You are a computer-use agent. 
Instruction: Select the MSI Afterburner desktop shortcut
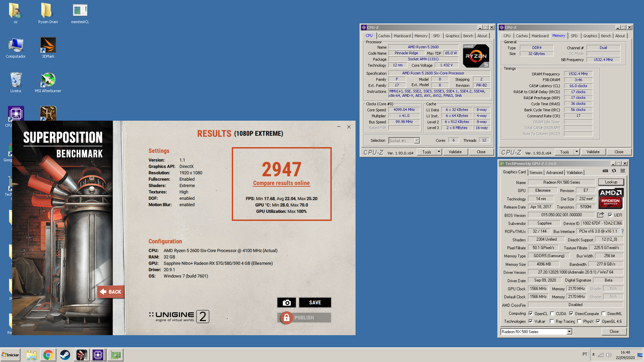click(48, 82)
